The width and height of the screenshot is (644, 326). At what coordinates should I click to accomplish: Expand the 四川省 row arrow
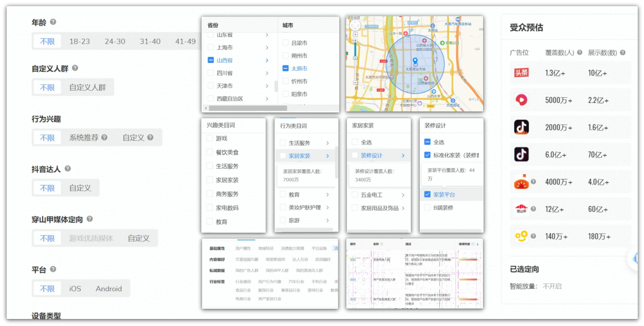click(267, 73)
